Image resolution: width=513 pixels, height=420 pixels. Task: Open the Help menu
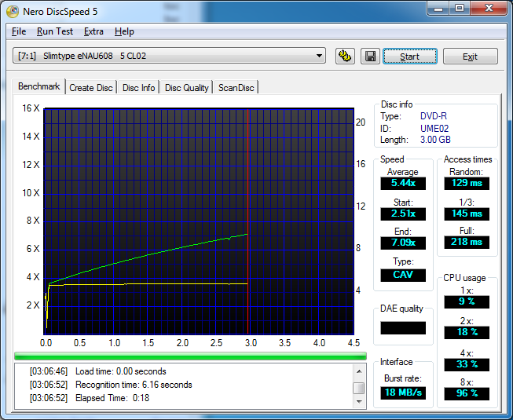[124, 31]
